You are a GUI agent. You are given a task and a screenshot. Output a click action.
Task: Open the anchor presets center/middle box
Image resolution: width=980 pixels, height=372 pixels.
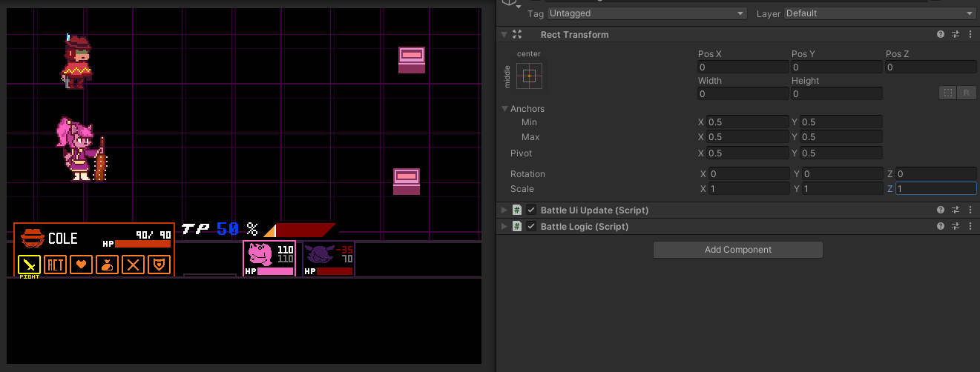[529, 75]
